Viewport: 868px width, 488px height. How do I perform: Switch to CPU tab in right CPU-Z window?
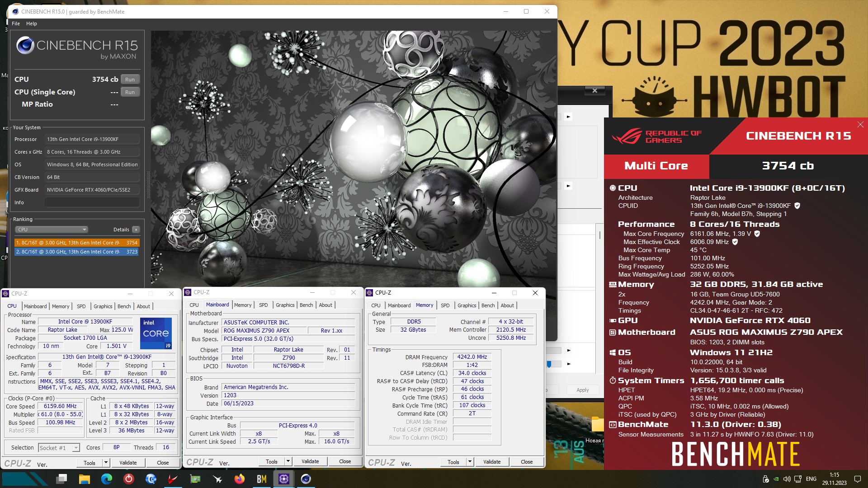[376, 305]
